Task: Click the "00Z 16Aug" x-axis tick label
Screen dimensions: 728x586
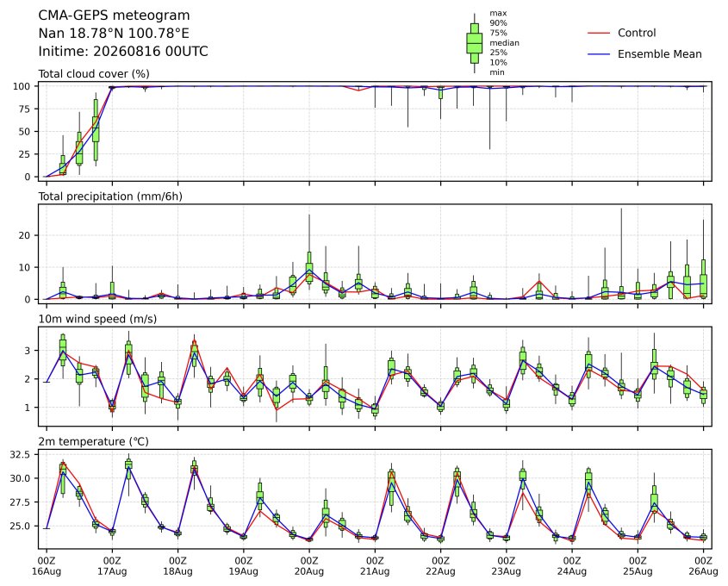Action: (47, 566)
